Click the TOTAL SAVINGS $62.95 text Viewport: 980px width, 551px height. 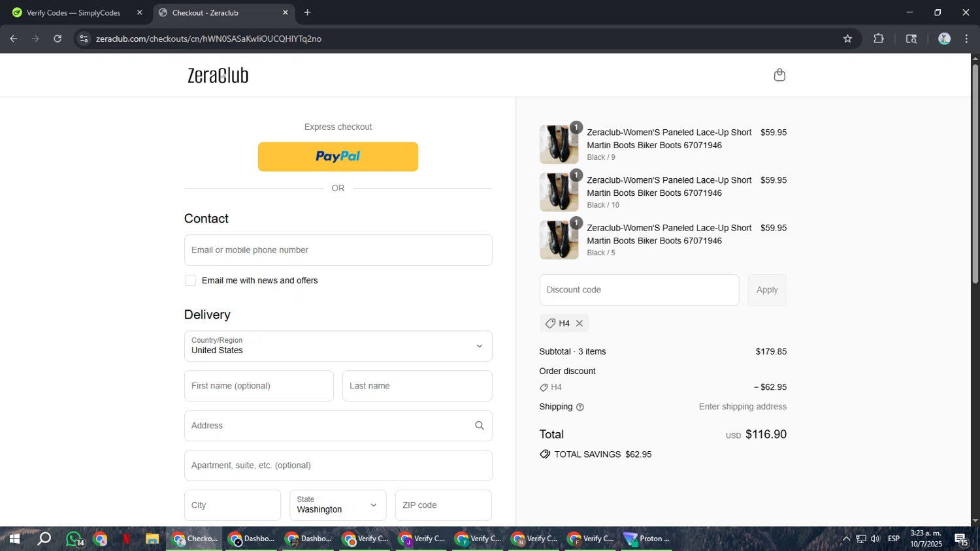(x=602, y=454)
